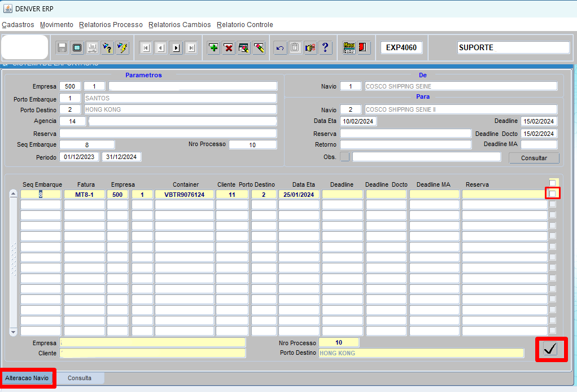Image resolution: width=577 pixels, height=392 pixels.
Task: Click the Obs. text field
Action: [x=426, y=157]
